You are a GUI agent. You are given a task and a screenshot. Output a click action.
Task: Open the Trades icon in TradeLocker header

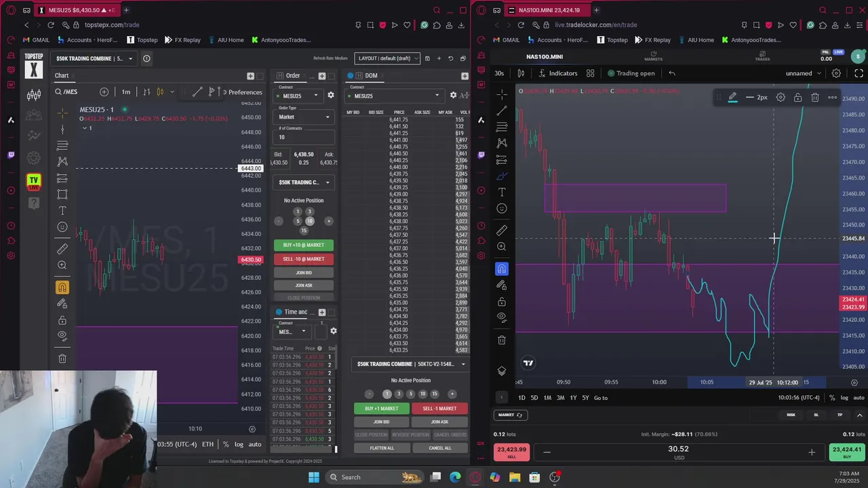pos(762,56)
